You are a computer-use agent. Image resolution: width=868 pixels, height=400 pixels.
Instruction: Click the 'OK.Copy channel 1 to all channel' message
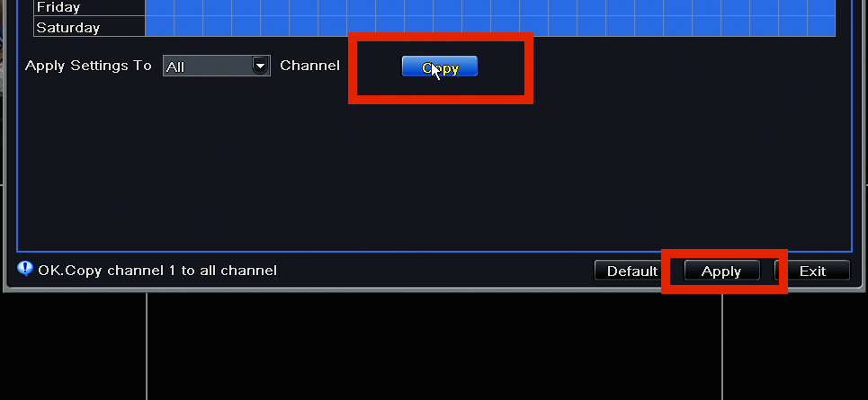click(x=157, y=271)
